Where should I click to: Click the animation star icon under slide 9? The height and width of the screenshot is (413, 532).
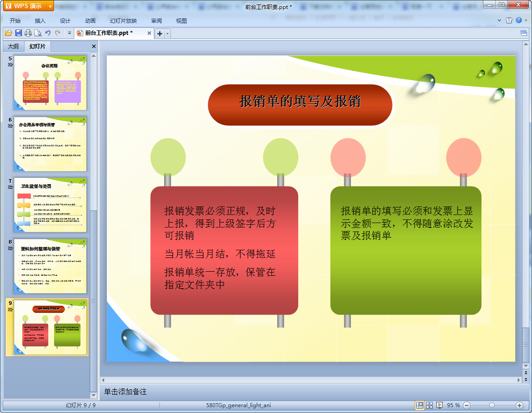[x=10, y=309]
